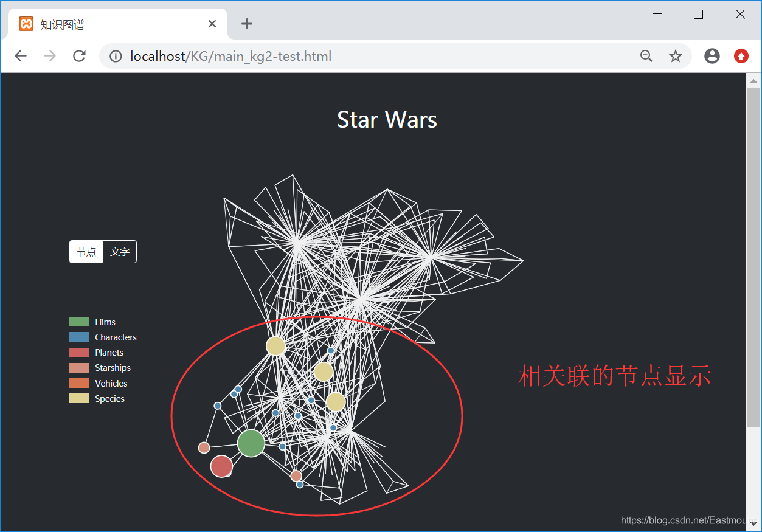The image size is (762, 532).
Task: Click the Films legend label
Action: coord(105,322)
